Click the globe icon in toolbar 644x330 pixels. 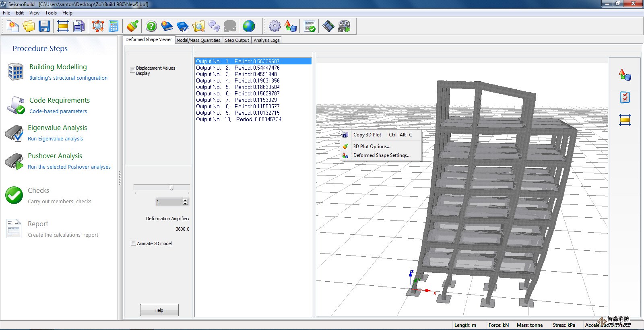[x=249, y=27]
